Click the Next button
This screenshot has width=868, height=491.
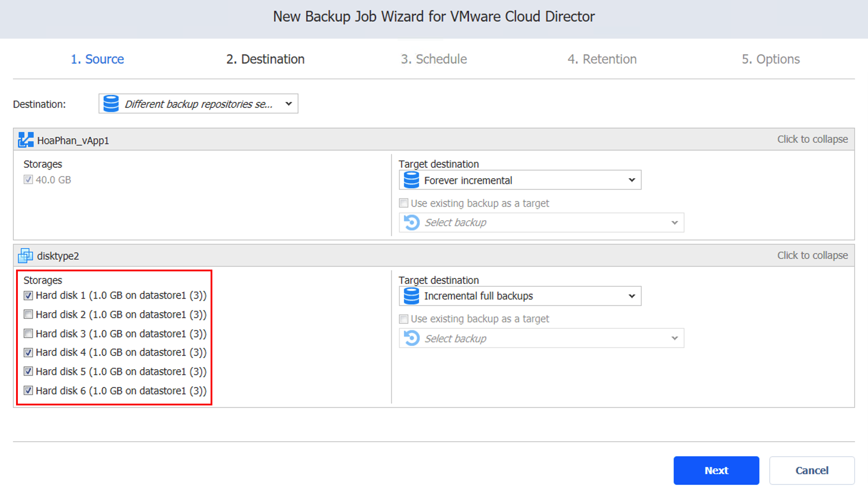click(x=716, y=470)
